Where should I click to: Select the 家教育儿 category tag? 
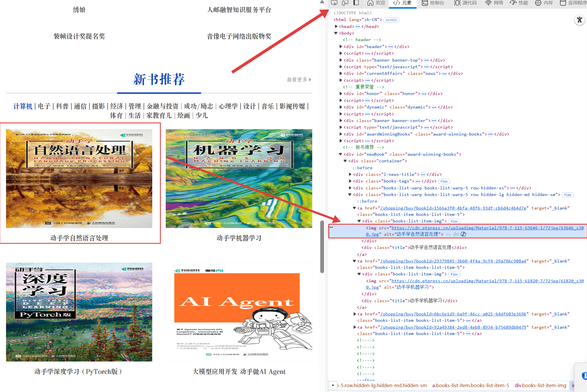159,116
